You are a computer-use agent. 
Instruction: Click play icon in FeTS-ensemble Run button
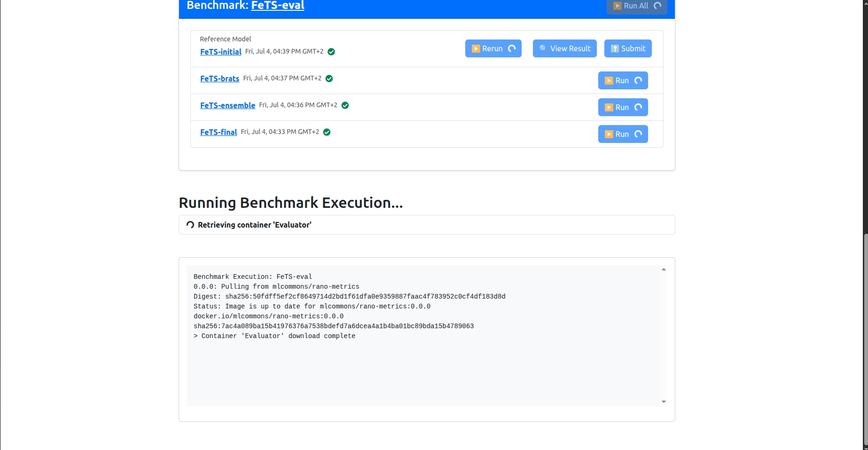[x=609, y=107]
